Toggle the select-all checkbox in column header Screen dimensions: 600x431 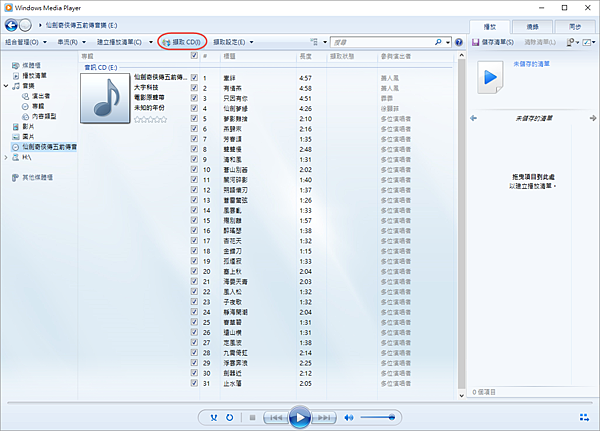point(194,56)
